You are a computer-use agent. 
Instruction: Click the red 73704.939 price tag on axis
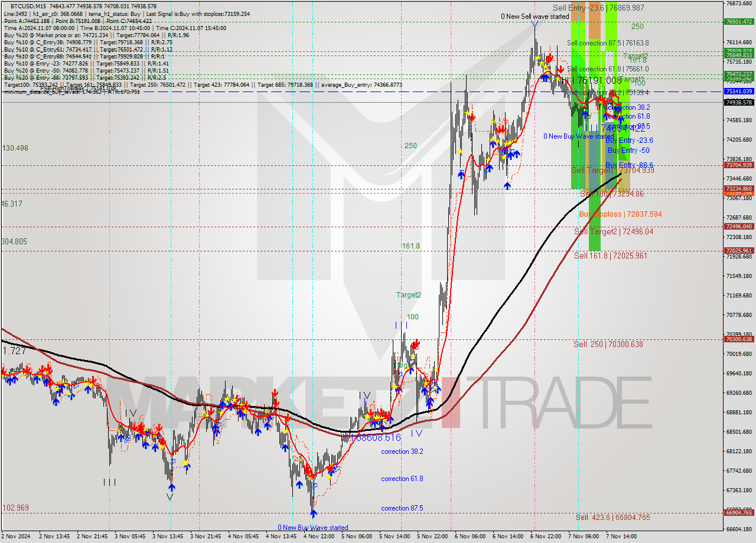(739, 165)
